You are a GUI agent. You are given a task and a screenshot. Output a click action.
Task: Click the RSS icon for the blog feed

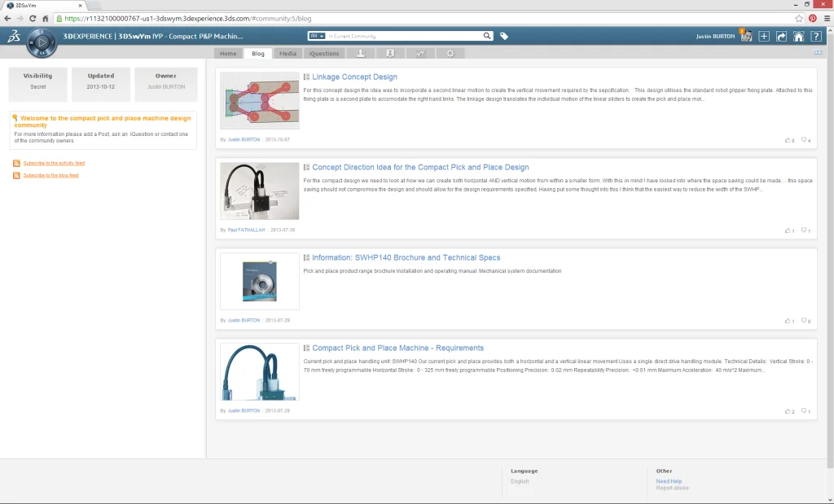click(x=16, y=175)
